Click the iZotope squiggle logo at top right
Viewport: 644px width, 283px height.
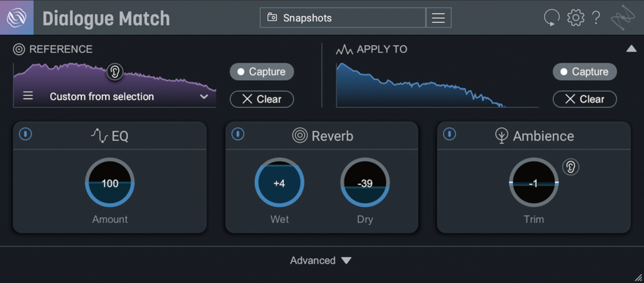[x=623, y=18]
